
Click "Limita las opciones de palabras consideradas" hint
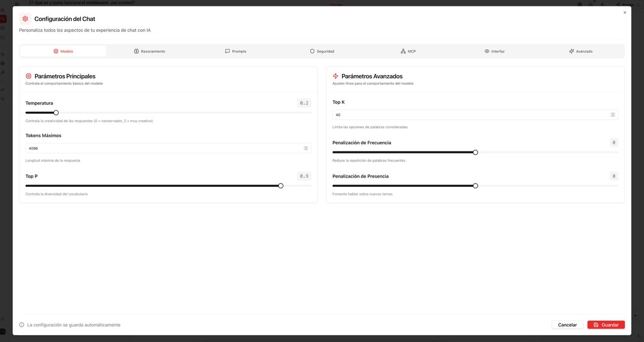(x=370, y=127)
